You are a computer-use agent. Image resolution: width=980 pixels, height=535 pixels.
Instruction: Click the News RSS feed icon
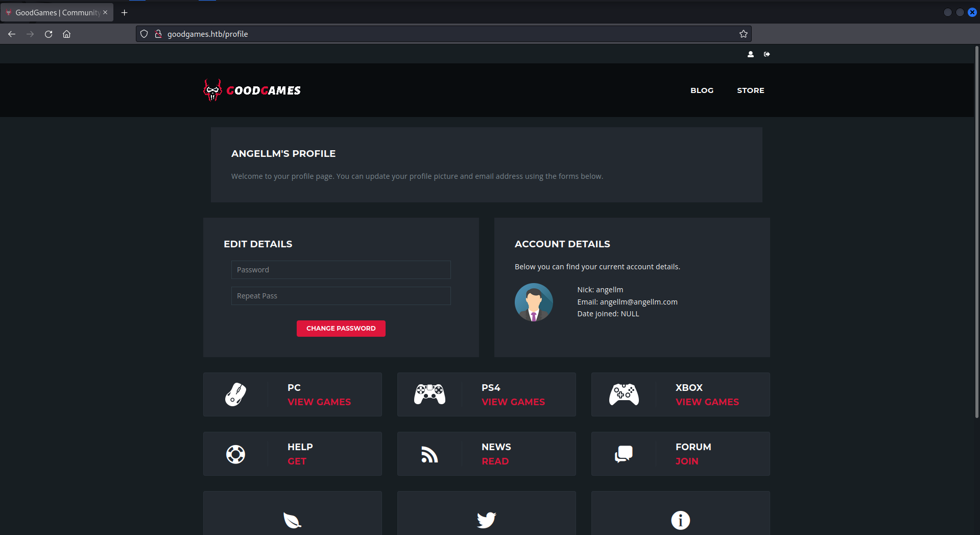coord(429,454)
